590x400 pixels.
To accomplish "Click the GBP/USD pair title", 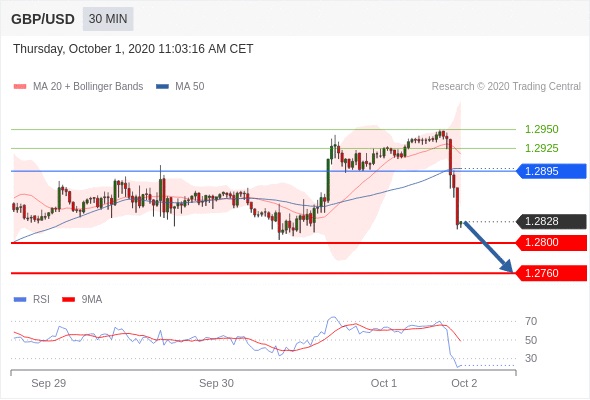I will point(43,19).
